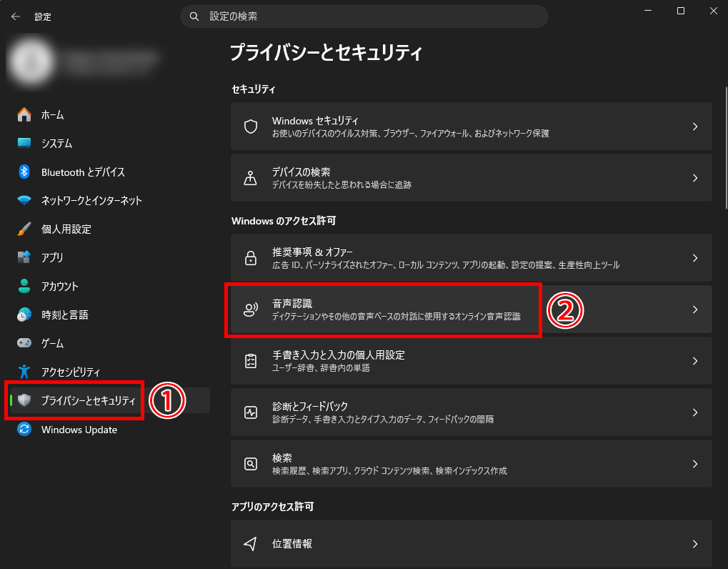728x569 pixels.
Task: Open Windows セキュリティ settings
Action: [x=472, y=127]
